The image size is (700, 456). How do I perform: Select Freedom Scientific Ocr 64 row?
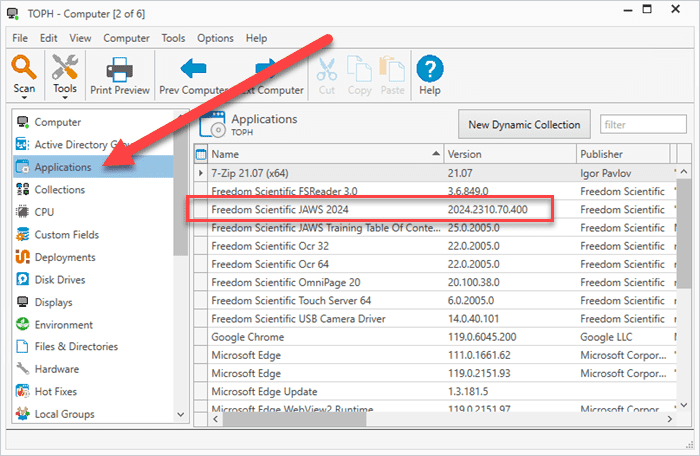coord(435,264)
